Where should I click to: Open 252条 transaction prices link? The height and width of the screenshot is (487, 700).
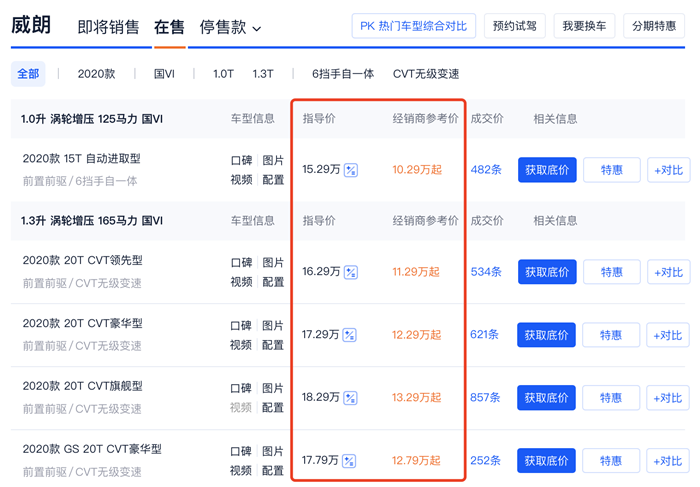tap(485, 460)
